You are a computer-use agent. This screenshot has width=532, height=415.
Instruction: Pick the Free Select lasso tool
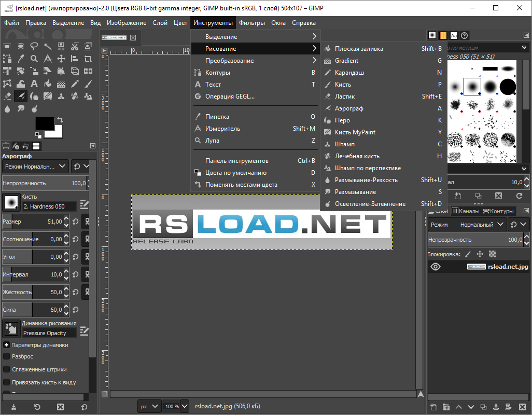pyautogui.click(x=34, y=46)
